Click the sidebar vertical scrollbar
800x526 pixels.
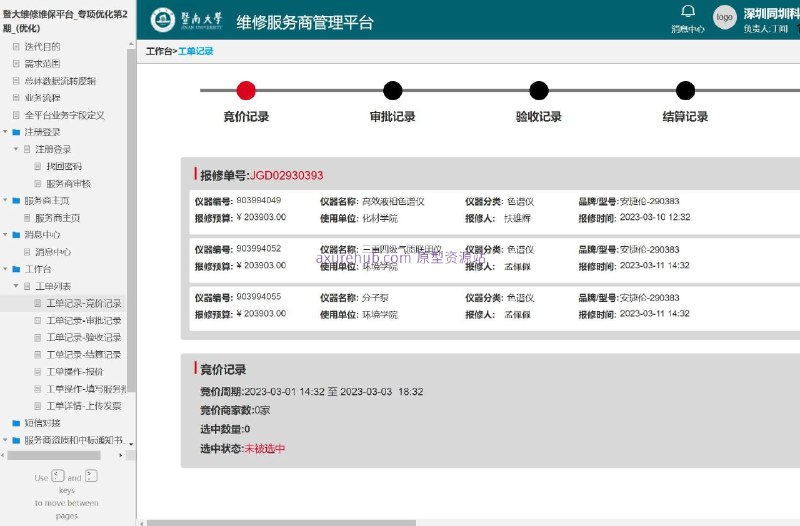pos(131,220)
